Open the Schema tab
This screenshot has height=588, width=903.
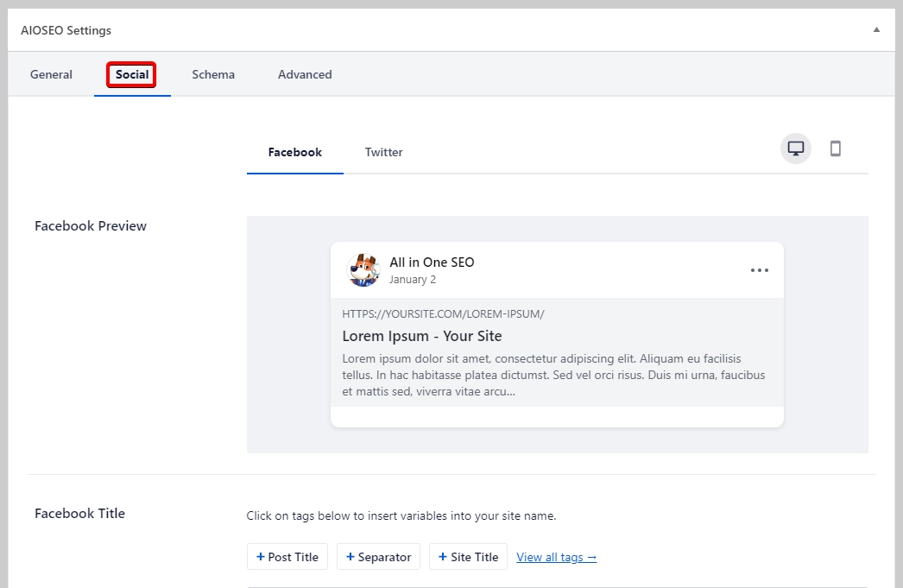point(213,74)
